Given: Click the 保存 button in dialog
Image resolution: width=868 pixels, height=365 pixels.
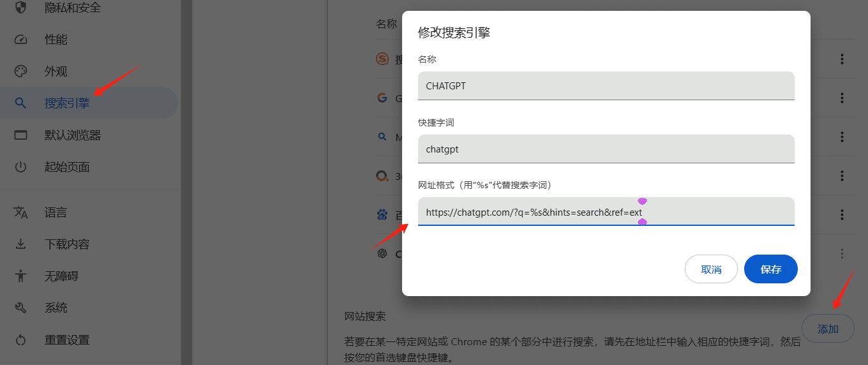Looking at the screenshot, I should pyautogui.click(x=771, y=269).
